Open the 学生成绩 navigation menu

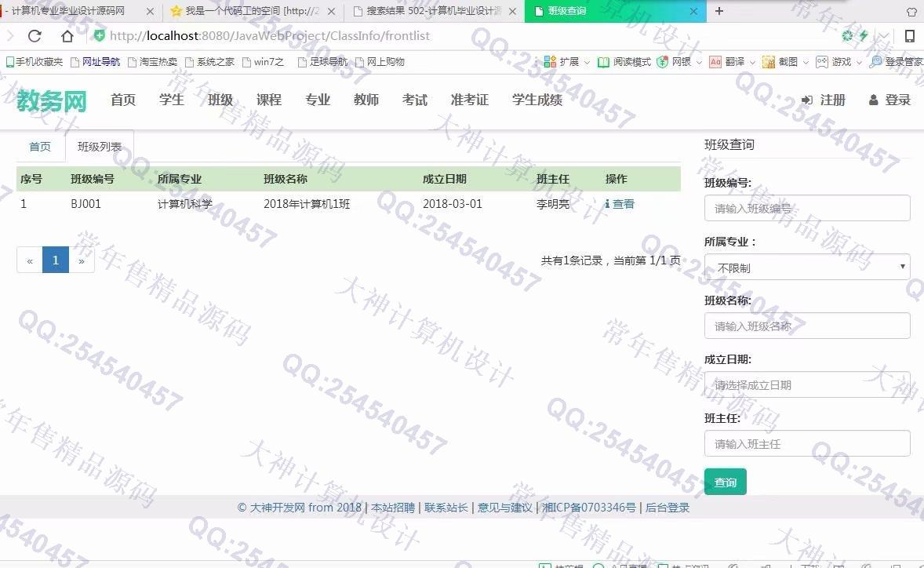(x=537, y=100)
